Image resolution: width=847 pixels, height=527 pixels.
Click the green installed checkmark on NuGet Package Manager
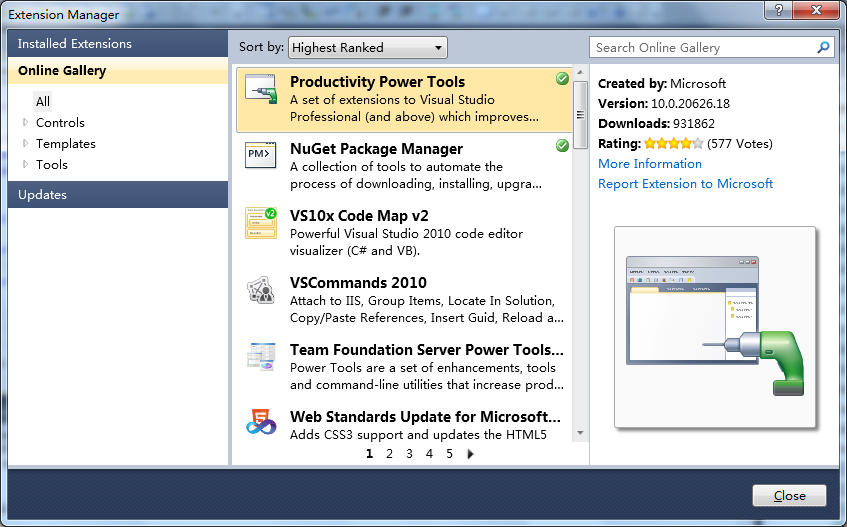coord(562,145)
